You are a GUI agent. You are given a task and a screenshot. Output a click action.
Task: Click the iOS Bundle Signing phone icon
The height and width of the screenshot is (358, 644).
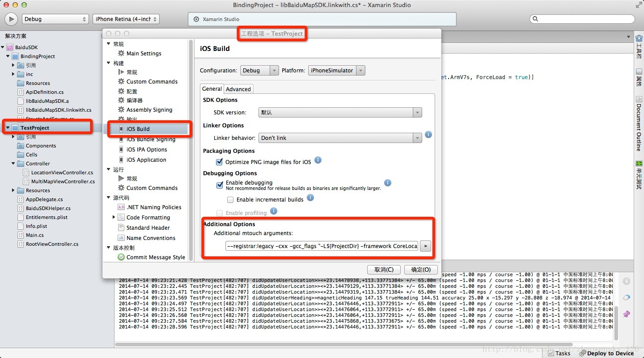(x=121, y=139)
